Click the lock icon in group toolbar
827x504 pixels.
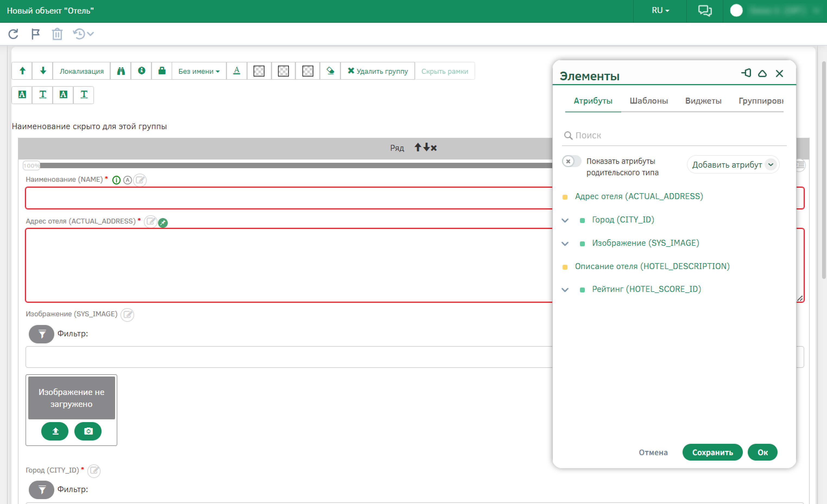[162, 71]
